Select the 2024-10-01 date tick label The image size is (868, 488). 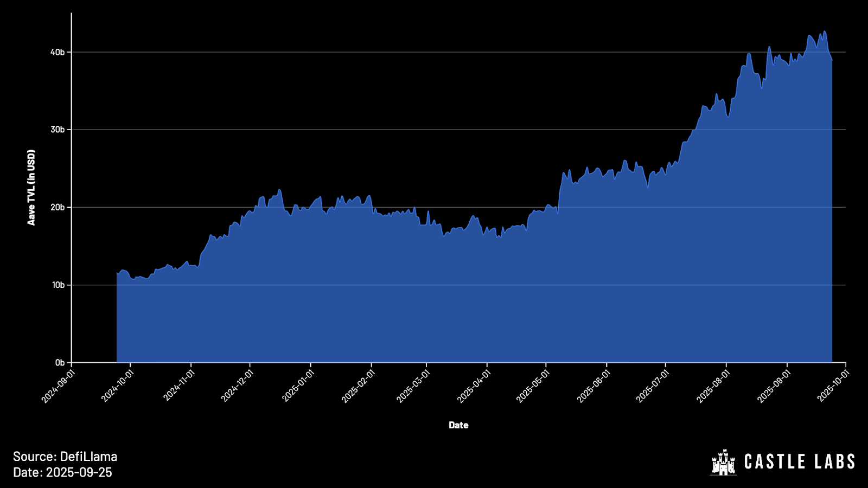(117, 386)
